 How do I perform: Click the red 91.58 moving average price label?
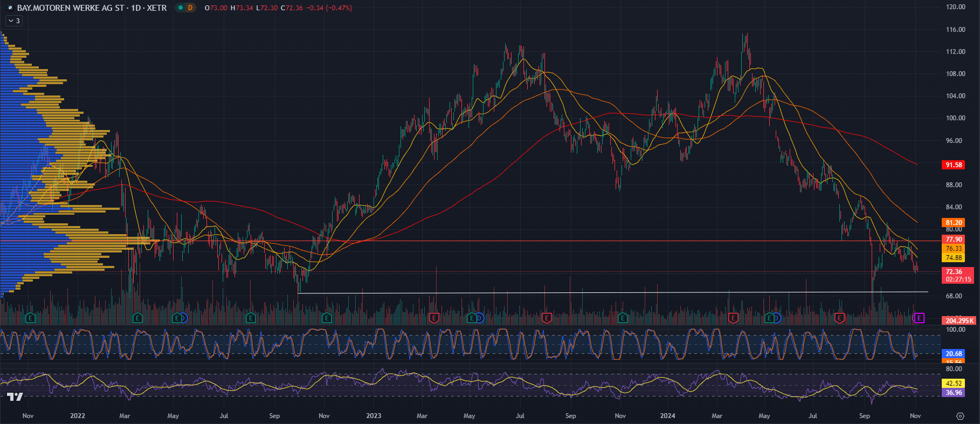954,165
